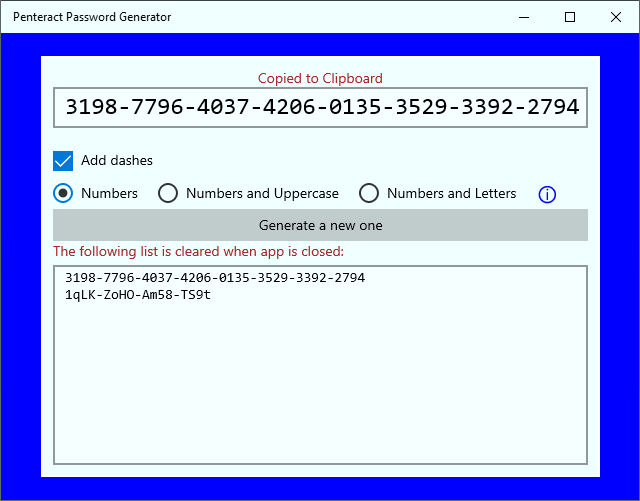Choose Numbers and Letters option
This screenshot has width=640, height=501.
pyautogui.click(x=369, y=193)
